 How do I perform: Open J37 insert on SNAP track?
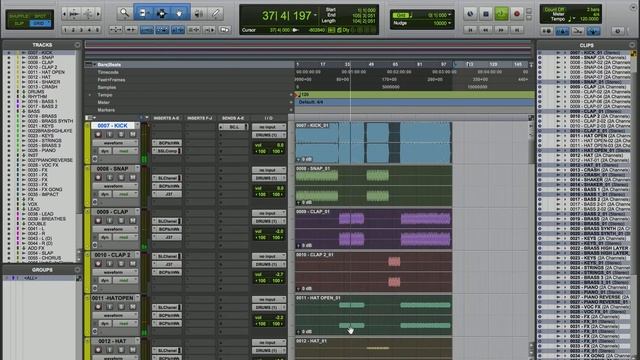(x=167, y=194)
